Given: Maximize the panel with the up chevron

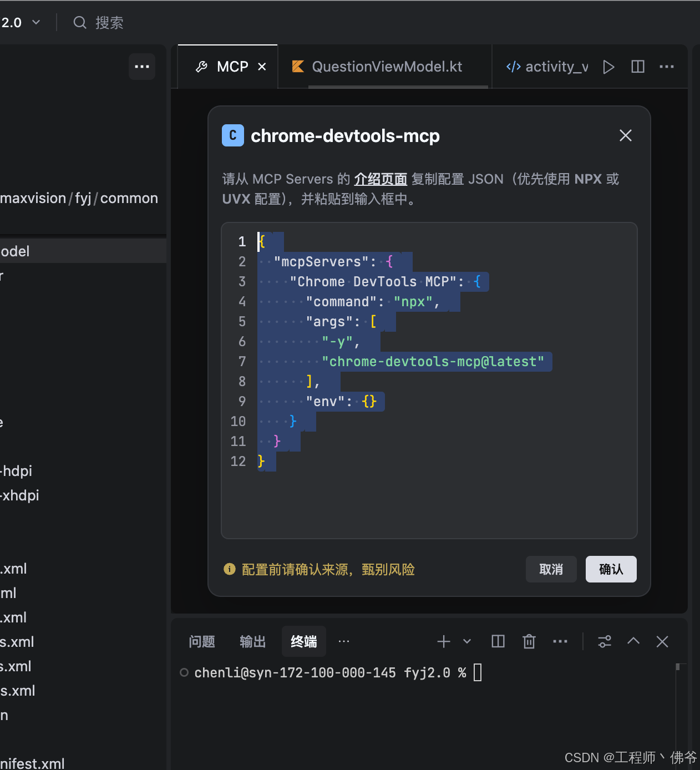Looking at the screenshot, I should [633, 641].
